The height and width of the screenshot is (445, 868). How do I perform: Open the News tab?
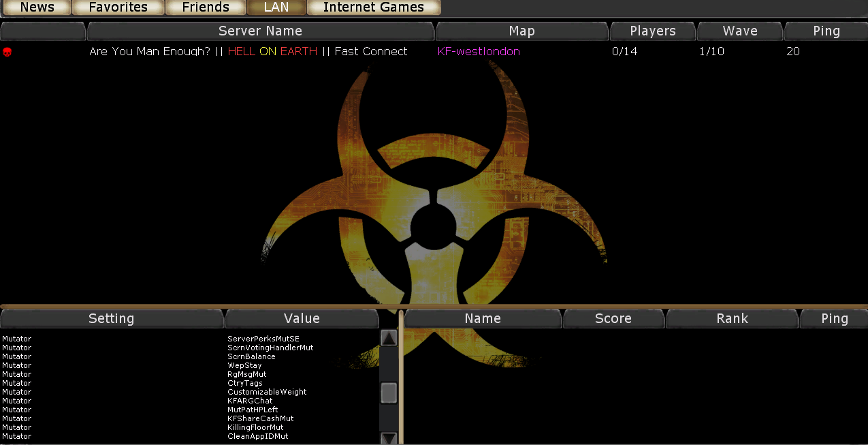(37, 7)
